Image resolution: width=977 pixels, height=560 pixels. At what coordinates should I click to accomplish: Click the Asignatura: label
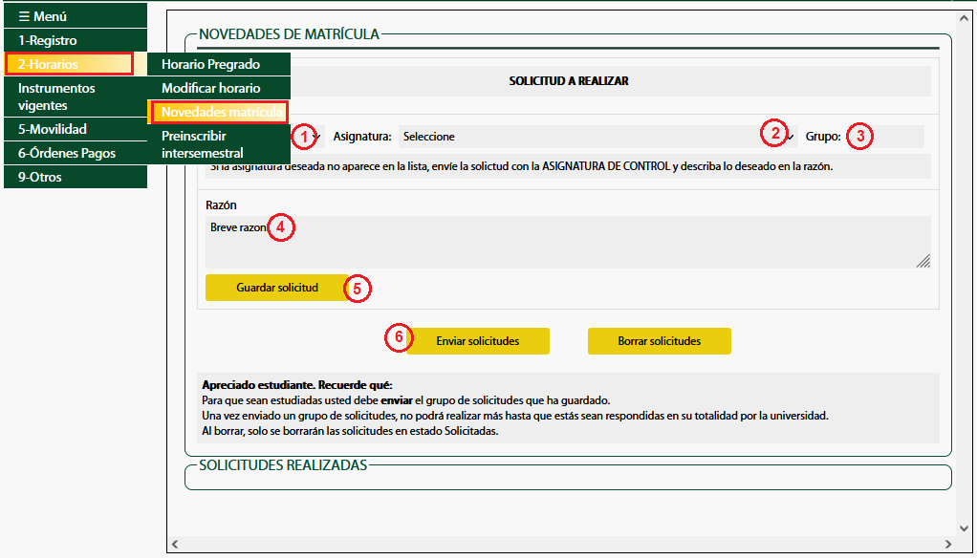[362, 137]
